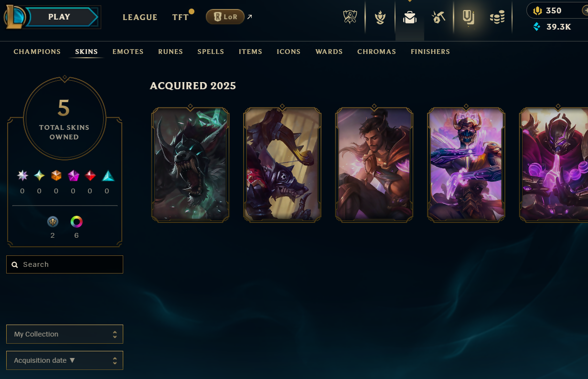Click the skin search field

[64, 264]
